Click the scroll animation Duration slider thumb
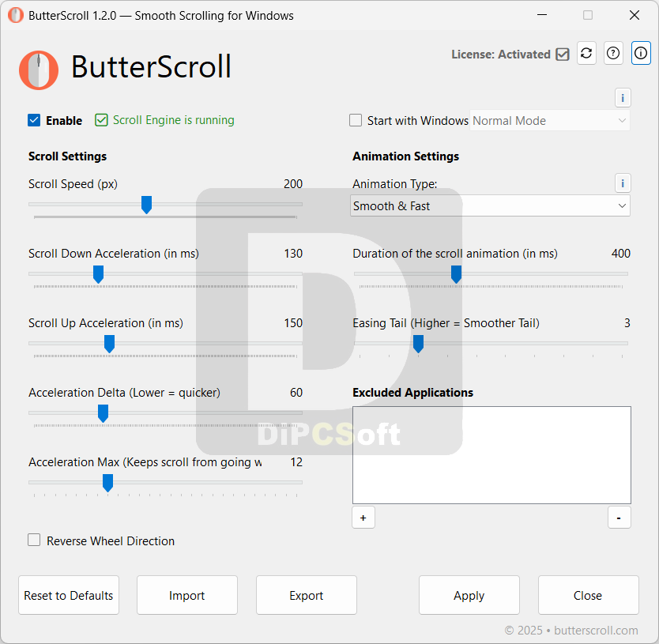The width and height of the screenshot is (659, 644). (x=456, y=274)
